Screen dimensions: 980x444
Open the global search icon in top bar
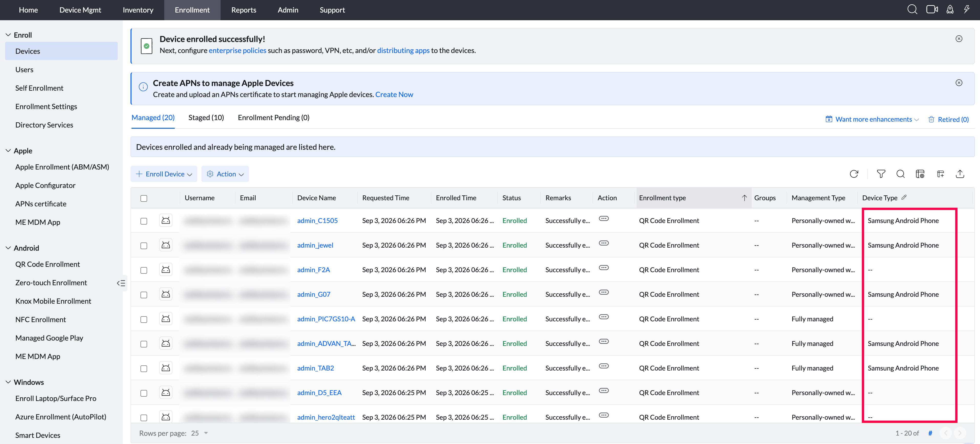click(x=912, y=9)
